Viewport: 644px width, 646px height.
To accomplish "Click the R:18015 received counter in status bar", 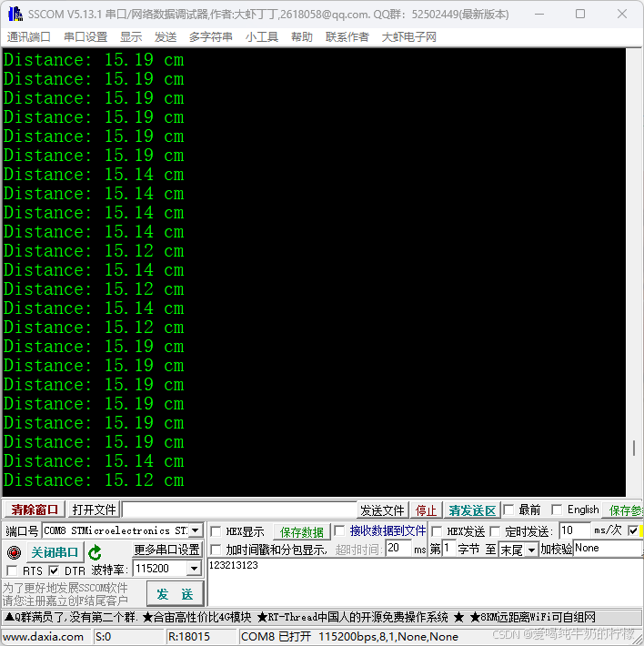I will [x=188, y=637].
